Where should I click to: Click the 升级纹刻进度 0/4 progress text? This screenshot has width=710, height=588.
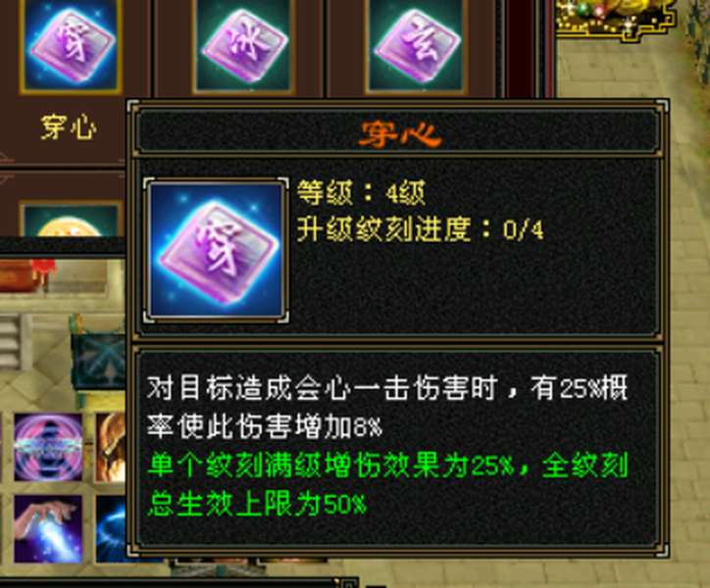(420, 229)
